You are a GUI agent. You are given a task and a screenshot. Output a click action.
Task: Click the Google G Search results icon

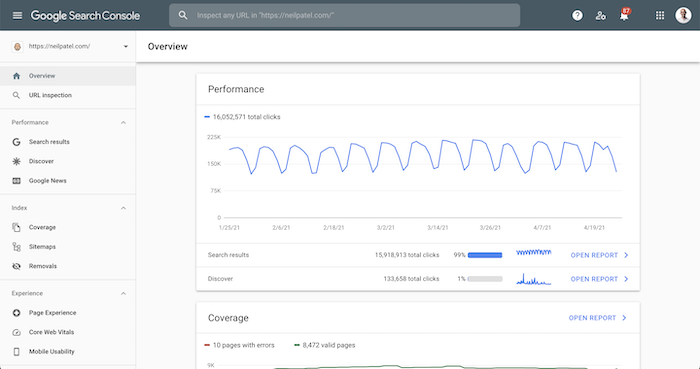point(17,142)
